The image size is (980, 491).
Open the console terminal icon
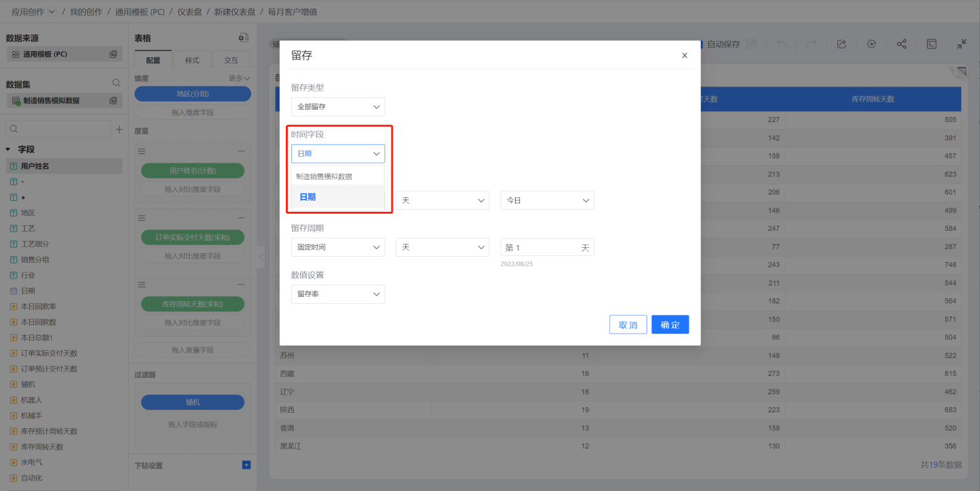tap(932, 44)
